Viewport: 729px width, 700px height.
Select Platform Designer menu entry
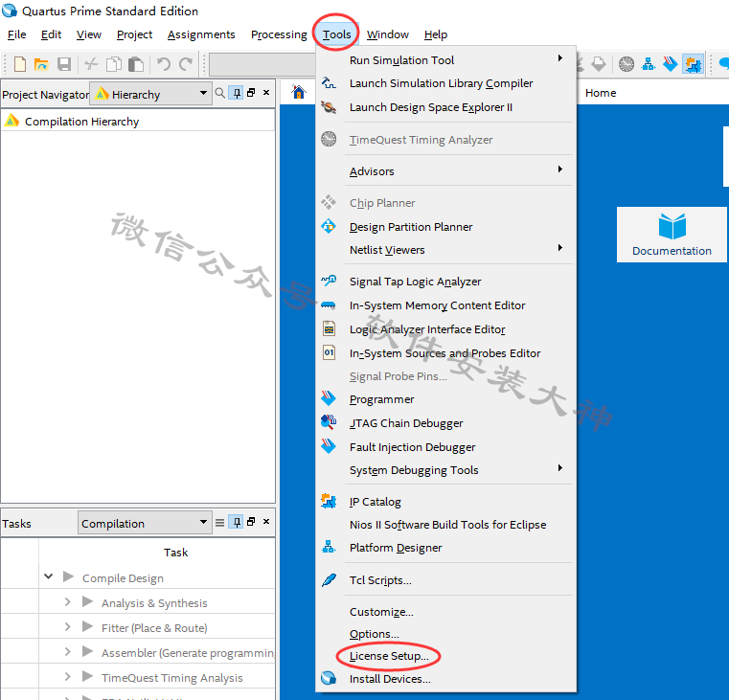click(445, 548)
